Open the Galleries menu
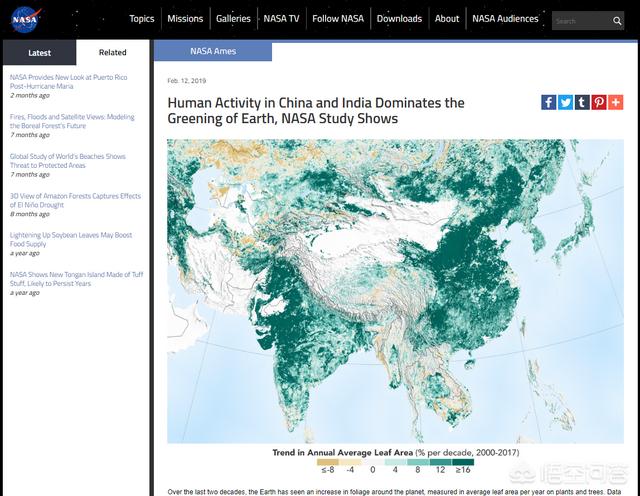The height and width of the screenshot is (496, 640). point(233,19)
